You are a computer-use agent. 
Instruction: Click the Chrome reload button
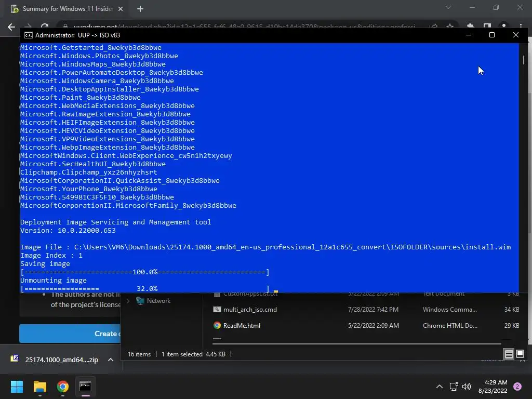45,26
